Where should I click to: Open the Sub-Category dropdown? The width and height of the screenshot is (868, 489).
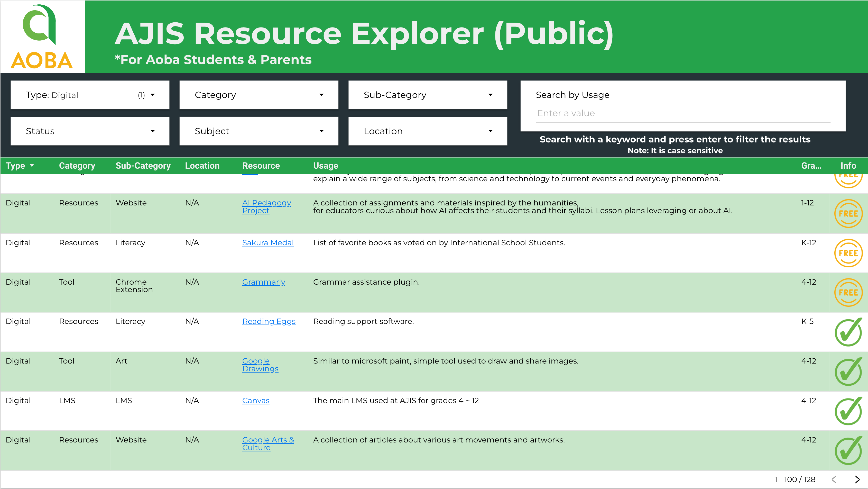[427, 95]
